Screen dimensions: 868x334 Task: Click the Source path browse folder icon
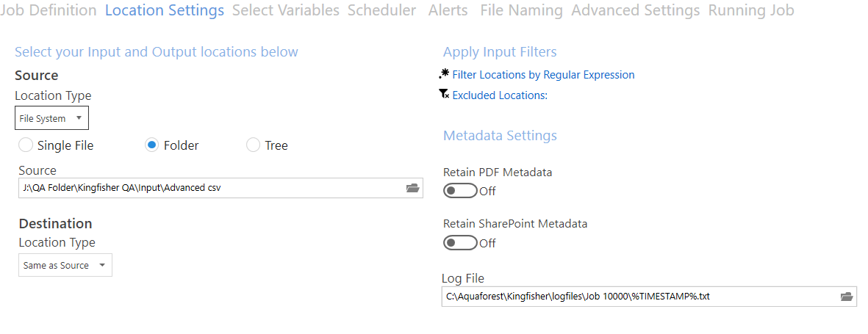[412, 188]
